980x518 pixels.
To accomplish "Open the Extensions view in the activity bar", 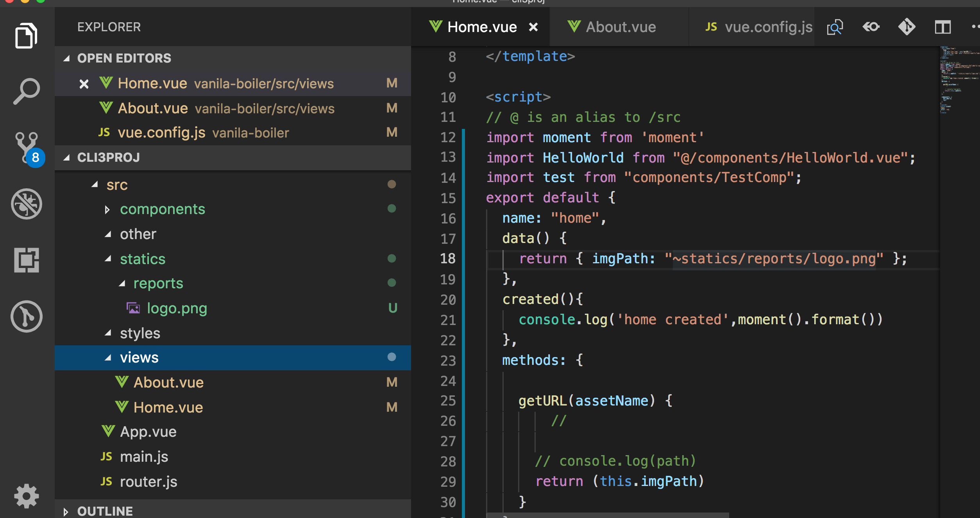I will tap(26, 260).
